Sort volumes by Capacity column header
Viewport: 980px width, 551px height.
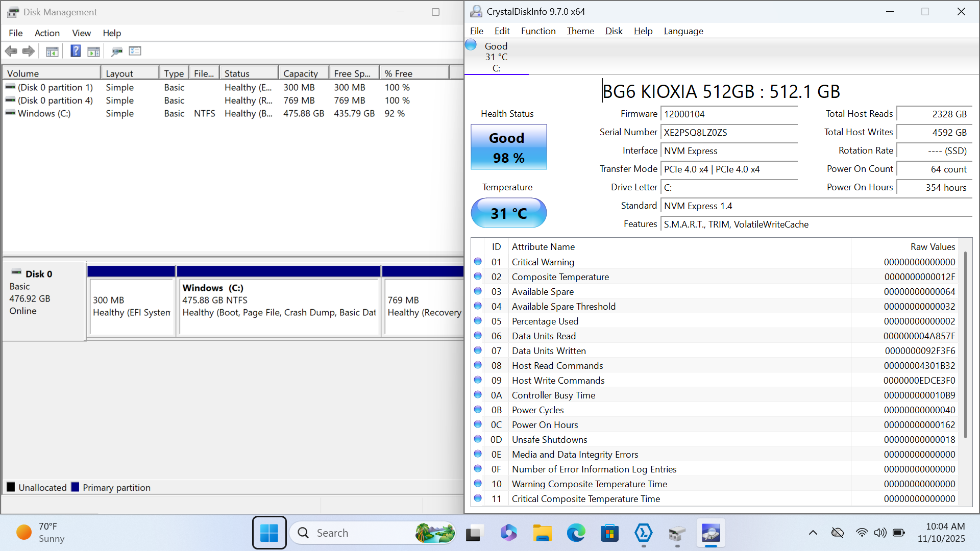pyautogui.click(x=301, y=73)
